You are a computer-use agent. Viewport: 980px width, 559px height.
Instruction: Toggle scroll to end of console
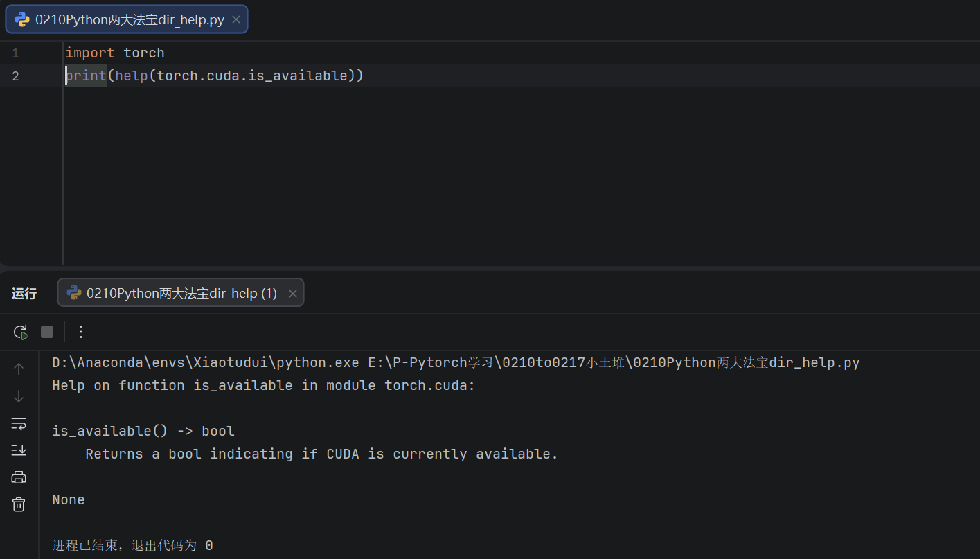point(19,450)
